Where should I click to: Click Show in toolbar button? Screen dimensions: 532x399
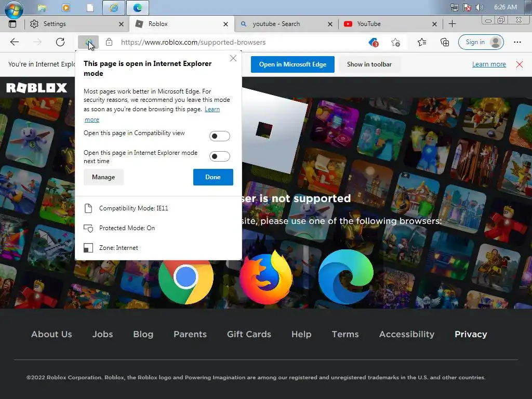pos(369,64)
